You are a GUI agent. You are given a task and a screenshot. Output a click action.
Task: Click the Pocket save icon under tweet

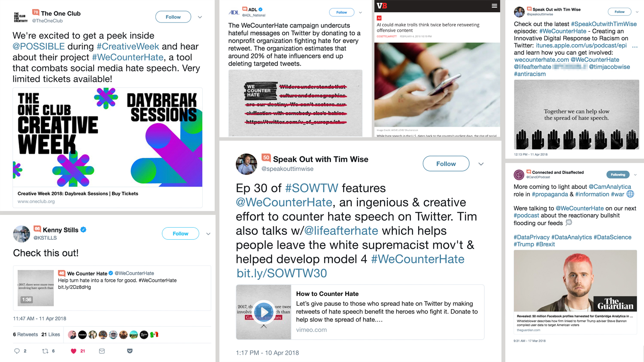tap(130, 351)
